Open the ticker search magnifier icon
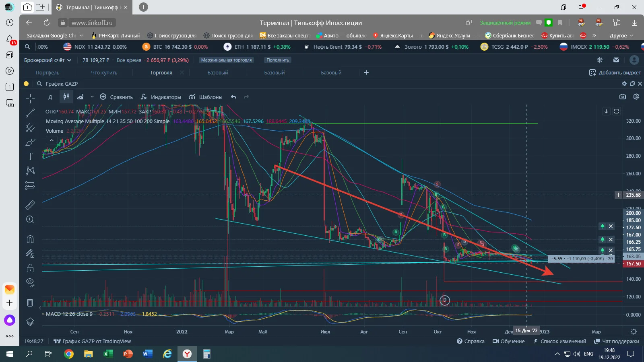 27,47
